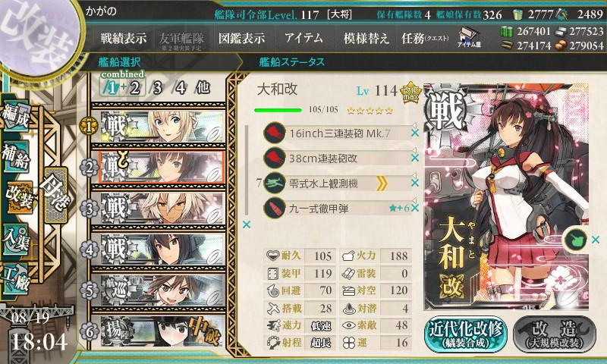Switch to the 他 other ships tab
607x364 pixels.
coord(203,88)
